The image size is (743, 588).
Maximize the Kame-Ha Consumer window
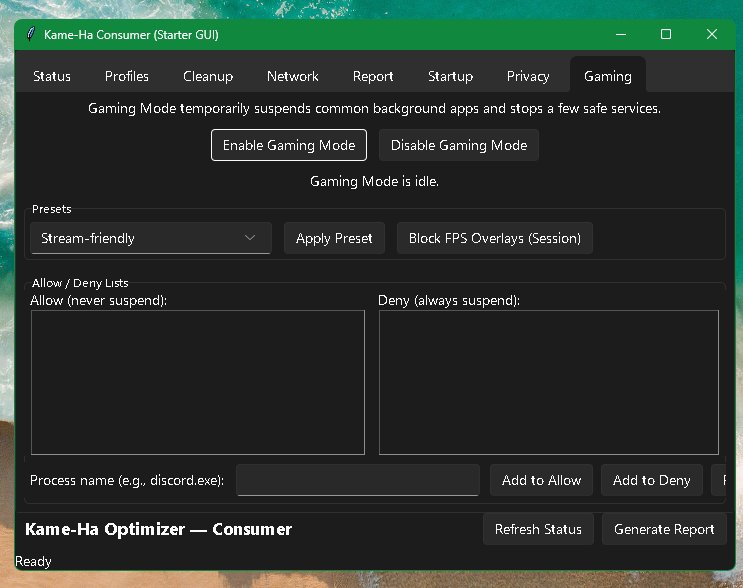pos(666,34)
